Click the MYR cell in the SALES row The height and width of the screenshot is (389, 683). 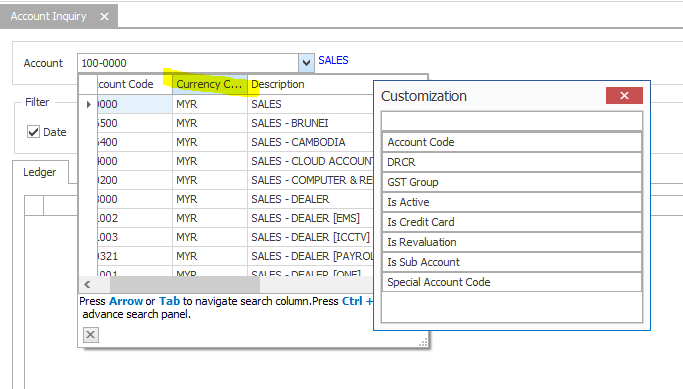click(x=210, y=104)
